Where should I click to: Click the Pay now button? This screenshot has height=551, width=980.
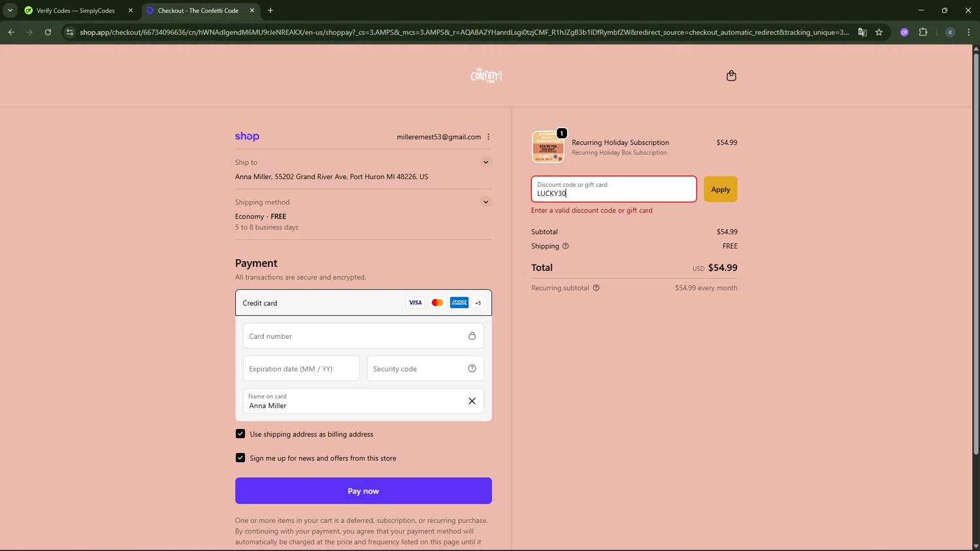(363, 491)
